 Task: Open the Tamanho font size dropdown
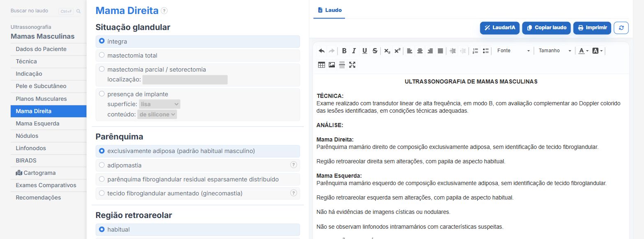(x=555, y=51)
